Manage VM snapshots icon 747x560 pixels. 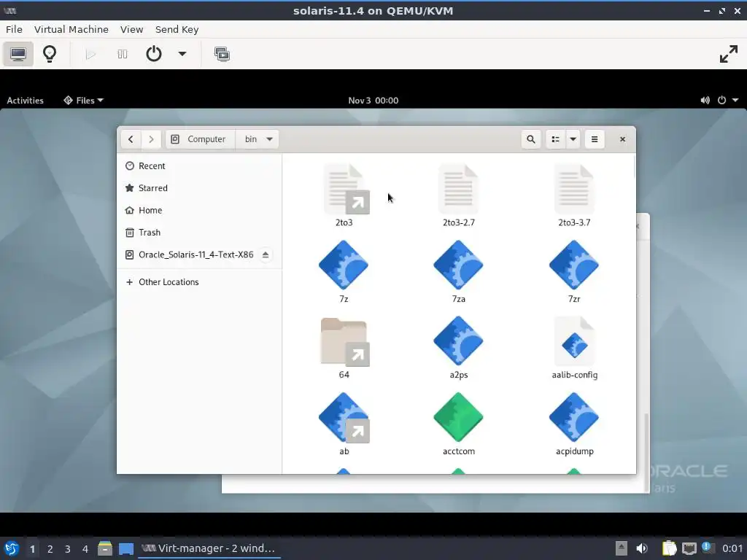[222, 54]
